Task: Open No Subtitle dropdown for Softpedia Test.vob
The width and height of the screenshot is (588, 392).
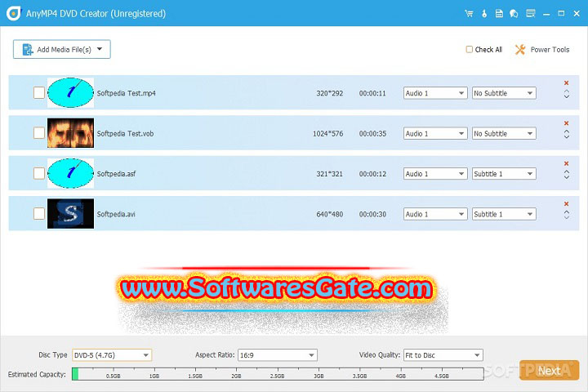Action: click(504, 134)
